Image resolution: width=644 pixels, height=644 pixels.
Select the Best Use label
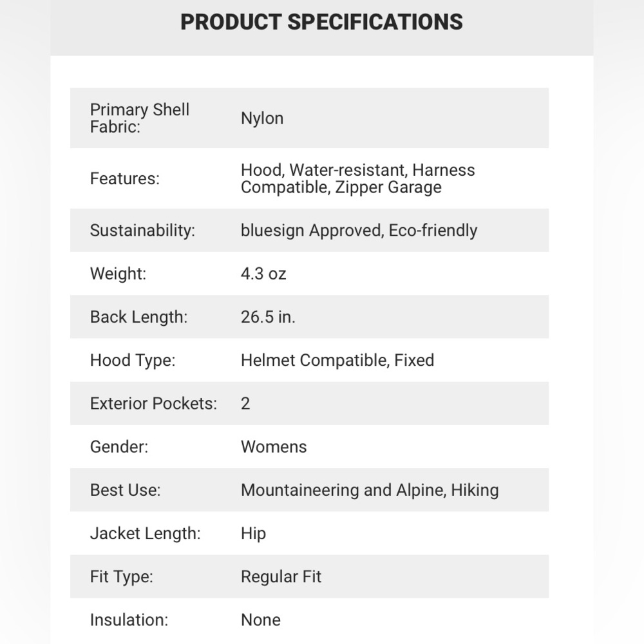click(x=125, y=489)
